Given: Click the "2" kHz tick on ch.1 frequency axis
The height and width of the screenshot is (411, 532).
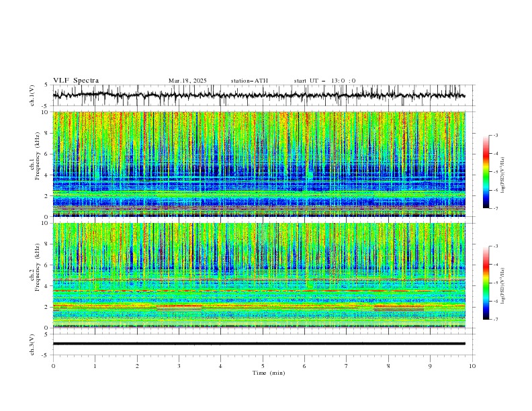Looking at the screenshot, I should pyautogui.click(x=47, y=196).
